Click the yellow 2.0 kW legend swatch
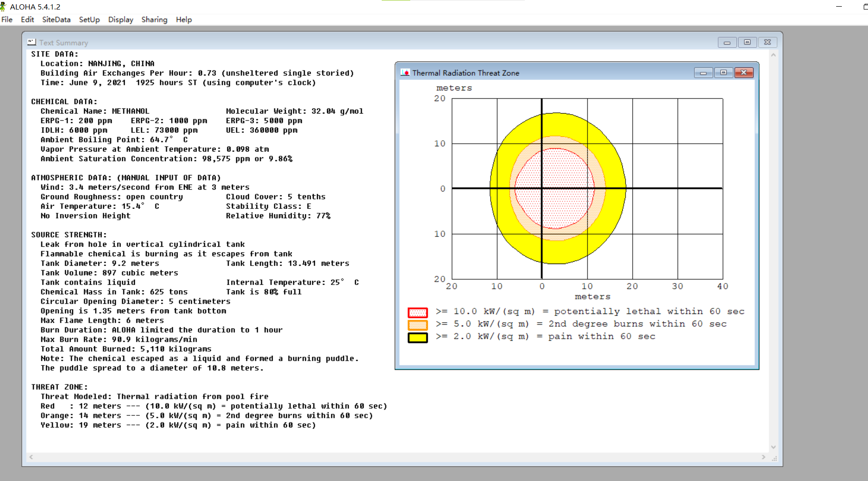This screenshot has width=868, height=481. (418, 337)
